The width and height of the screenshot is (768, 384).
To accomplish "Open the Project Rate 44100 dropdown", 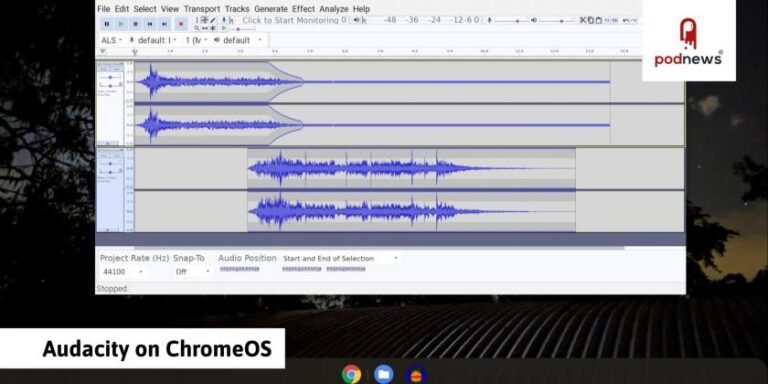I will pyautogui.click(x=122, y=272).
